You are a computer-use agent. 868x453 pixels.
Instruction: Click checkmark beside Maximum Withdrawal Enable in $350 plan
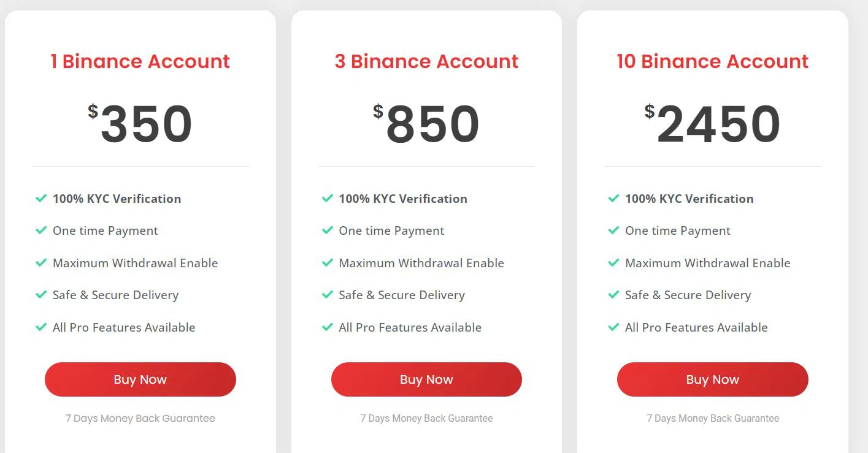click(41, 263)
